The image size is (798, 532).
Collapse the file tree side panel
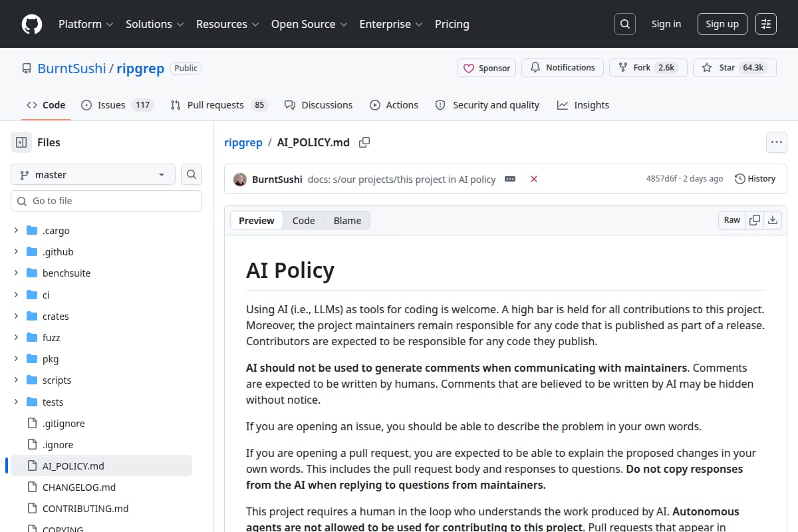[21, 142]
